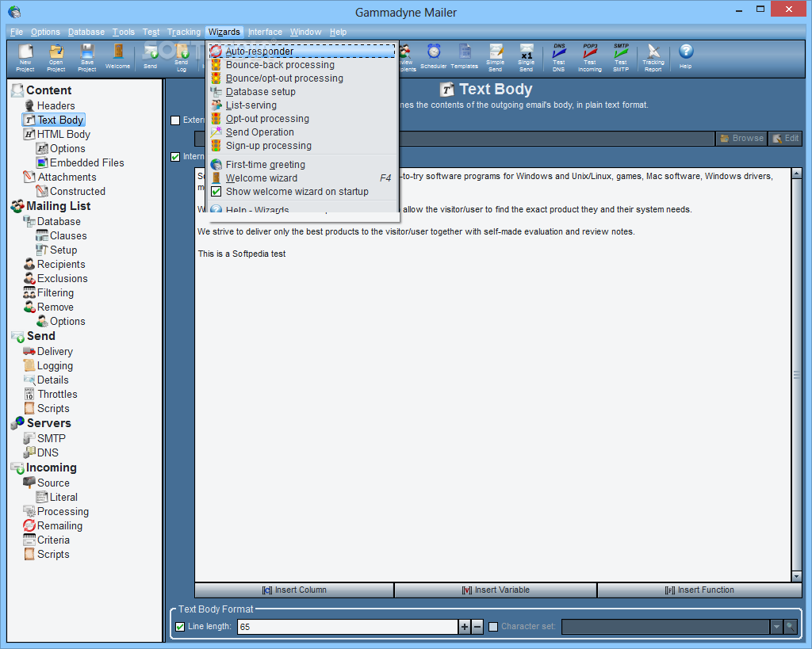Open the Interface menu
The height and width of the screenshot is (649, 812).
pyautogui.click(x=265, y=32)
